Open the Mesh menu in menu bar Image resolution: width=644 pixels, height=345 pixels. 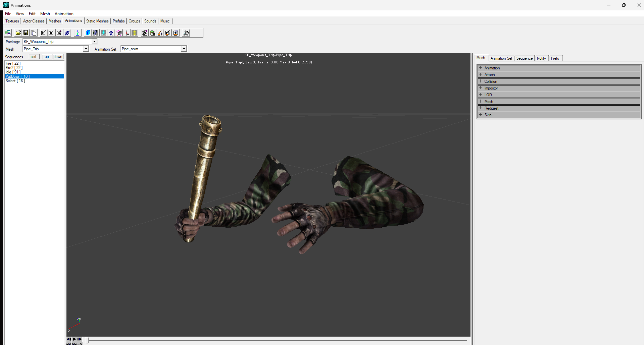[x=45, y=14]
